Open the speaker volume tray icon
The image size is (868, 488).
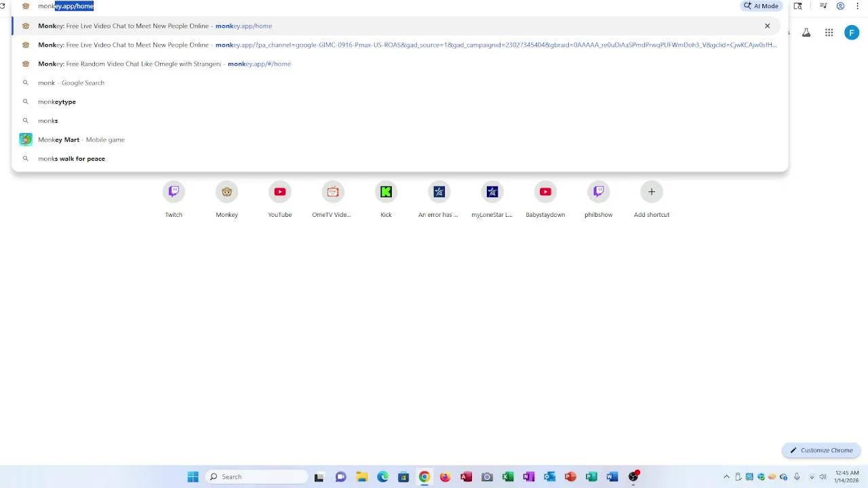(823, 476)
